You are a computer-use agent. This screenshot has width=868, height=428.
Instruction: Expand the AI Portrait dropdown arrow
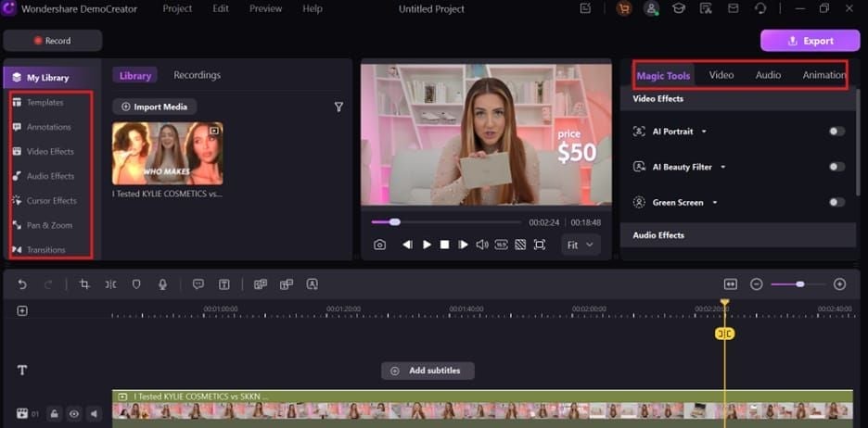pyautogui.click(x=704, y=132)
